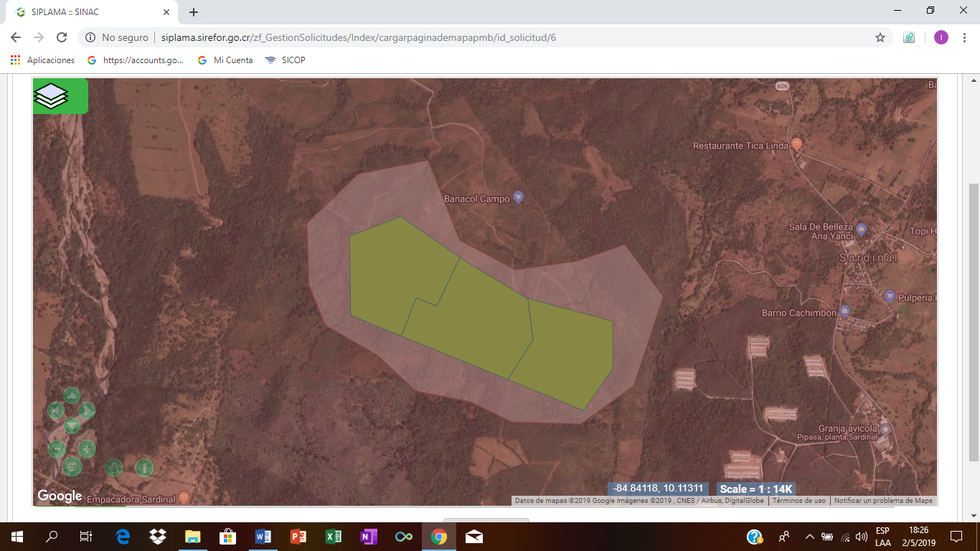Open the volume control in tray
The image size is (980, 551).
[862, 537]
